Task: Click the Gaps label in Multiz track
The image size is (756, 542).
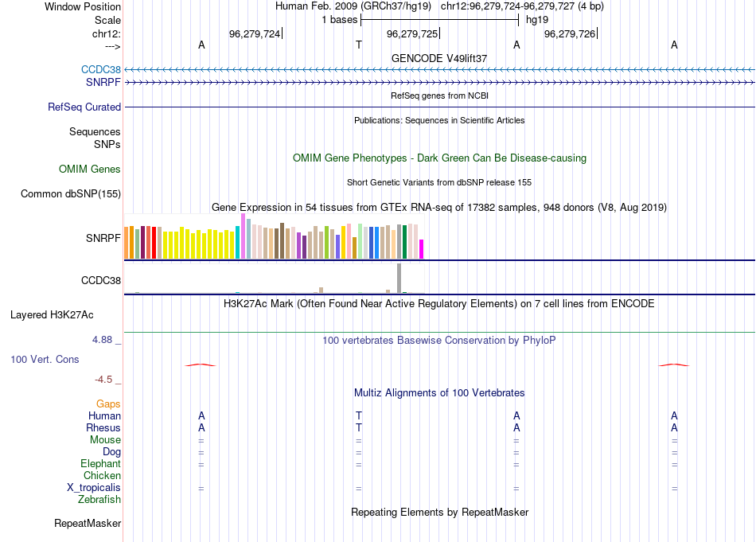Action: click(x=108, y=404)
